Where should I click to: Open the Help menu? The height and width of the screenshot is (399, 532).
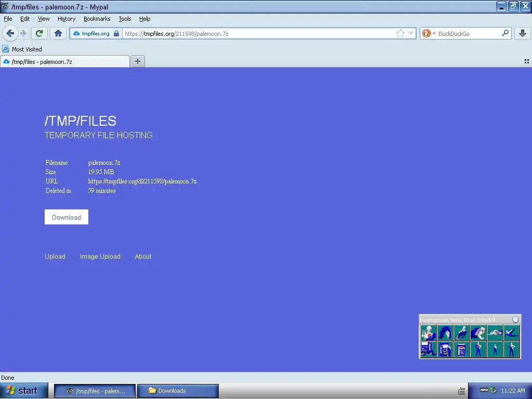coord(145,19)
